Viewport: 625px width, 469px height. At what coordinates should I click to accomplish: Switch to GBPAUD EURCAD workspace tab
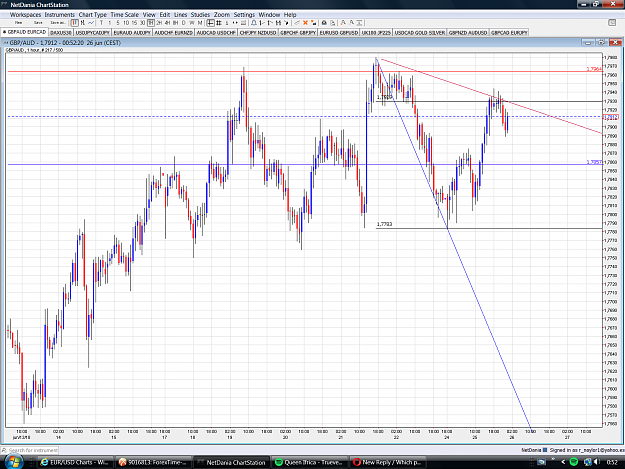pyautogui.click(x=24, y=32)
